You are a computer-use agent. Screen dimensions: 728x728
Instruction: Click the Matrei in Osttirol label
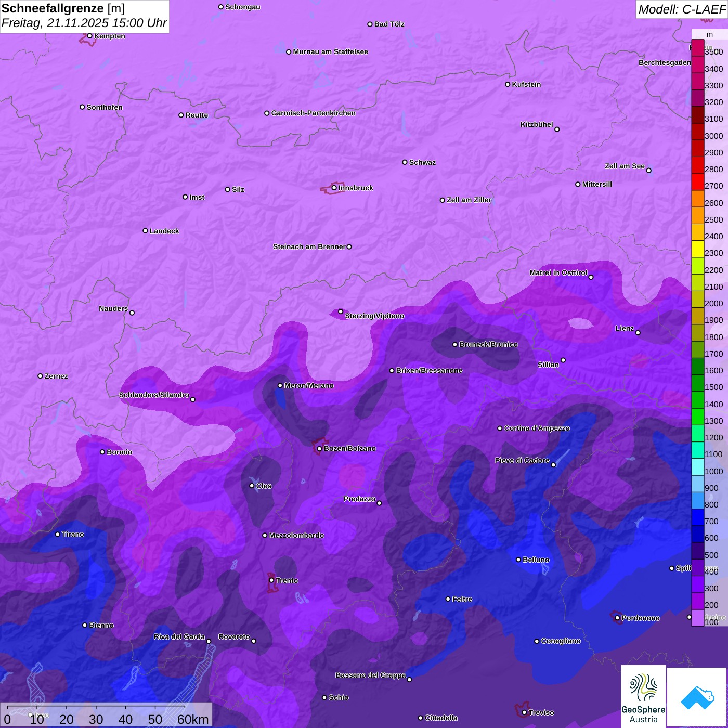(x=558, y=272)
